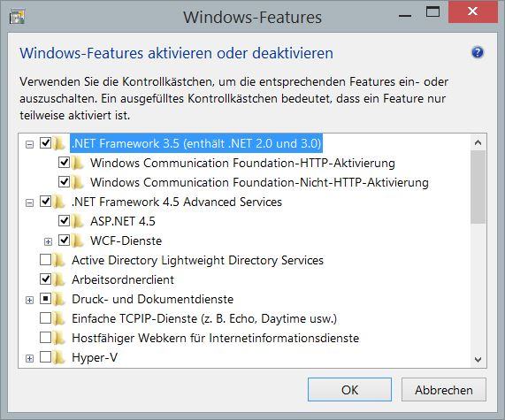Enable the Hyper-V checkbox

click(45, 357)
